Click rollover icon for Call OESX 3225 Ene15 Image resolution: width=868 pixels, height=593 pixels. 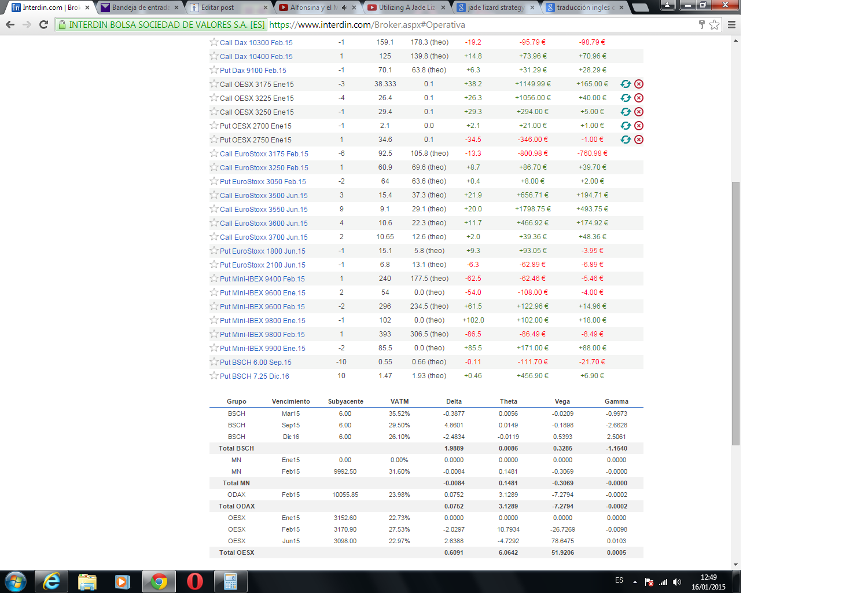coord(626,98)
